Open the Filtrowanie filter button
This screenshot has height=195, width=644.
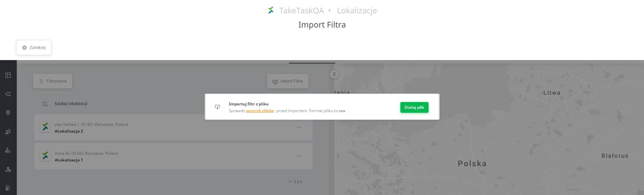pos(53,81)
